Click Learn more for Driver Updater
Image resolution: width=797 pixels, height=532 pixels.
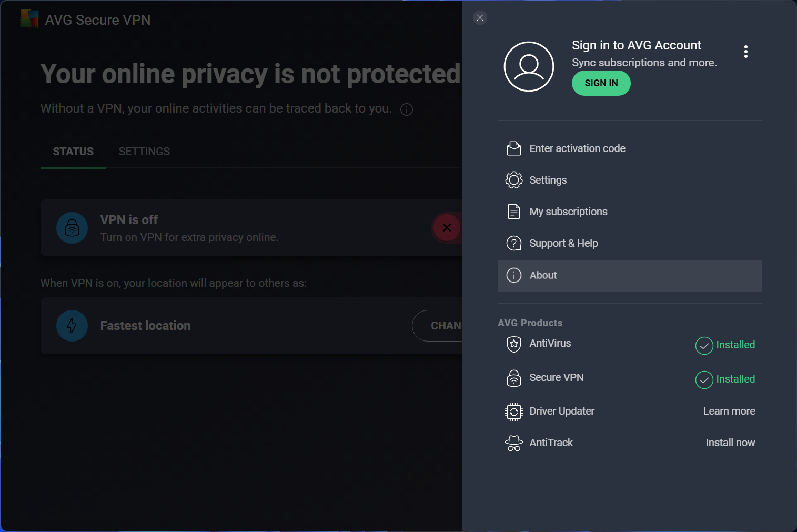pos(729,411)
